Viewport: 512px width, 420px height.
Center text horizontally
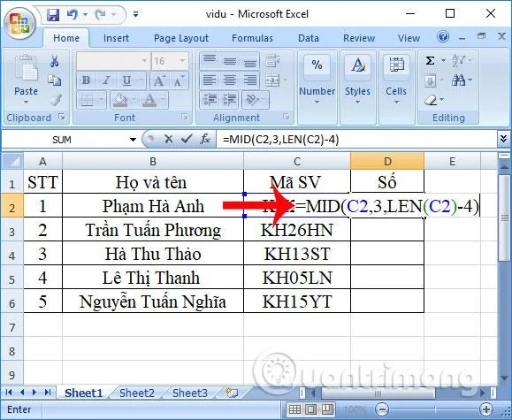pos(230,80)
